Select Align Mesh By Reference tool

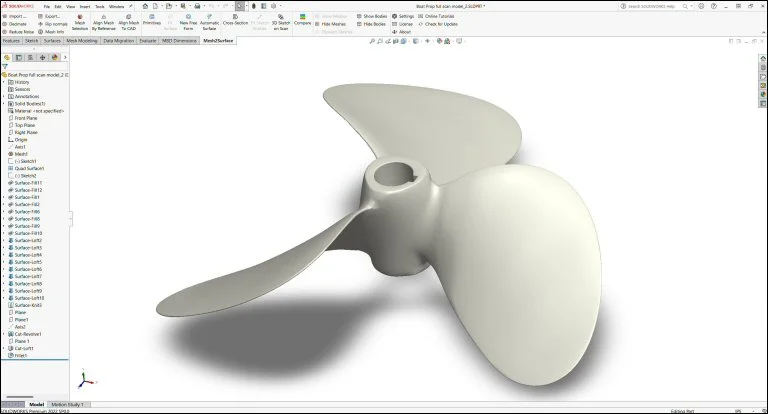click(x=103, y=22)
